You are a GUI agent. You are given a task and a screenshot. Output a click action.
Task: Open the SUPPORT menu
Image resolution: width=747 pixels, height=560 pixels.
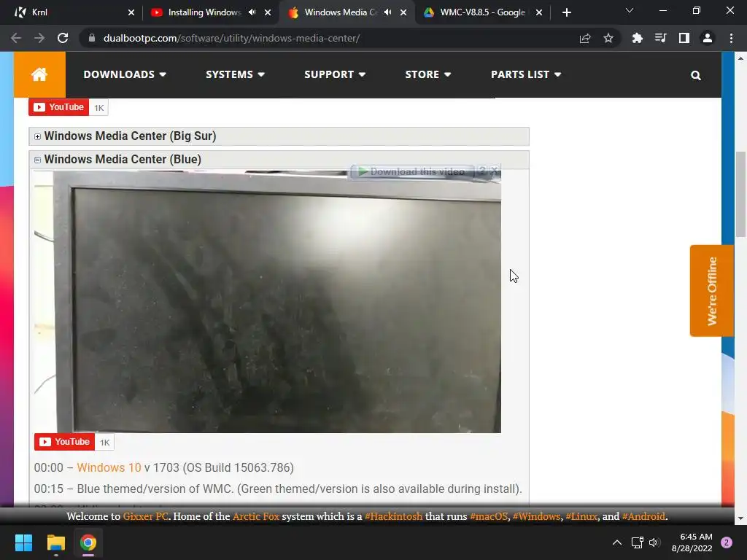(x=335, y=74)
